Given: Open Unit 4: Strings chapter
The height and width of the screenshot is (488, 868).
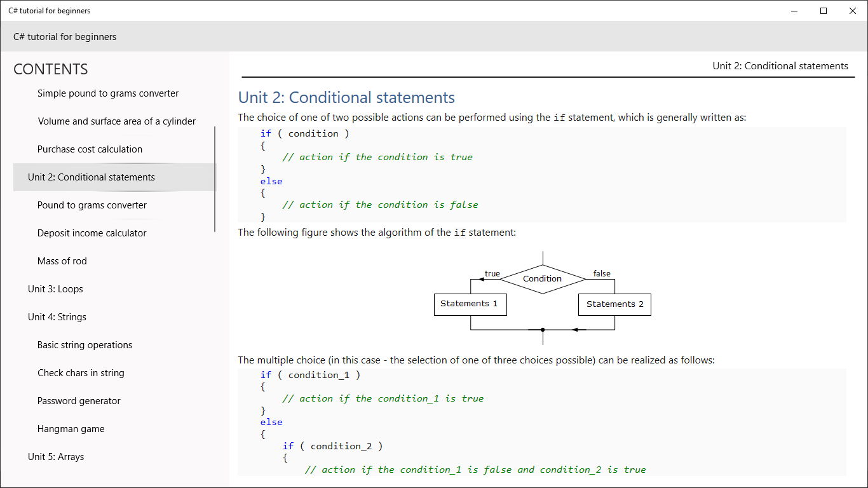Looking at the screenshot, I should click(57, 317).
